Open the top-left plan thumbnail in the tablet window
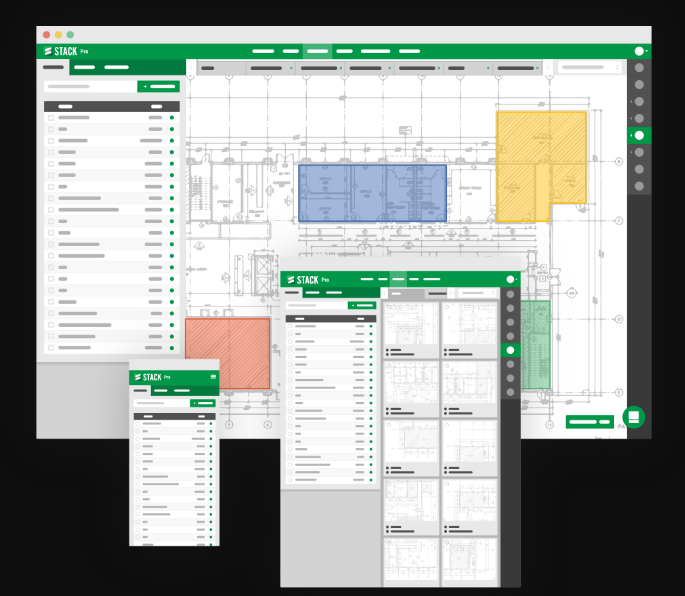Viewport: 685px width, 596px height. pyautogui.click(x=411, y=324)
